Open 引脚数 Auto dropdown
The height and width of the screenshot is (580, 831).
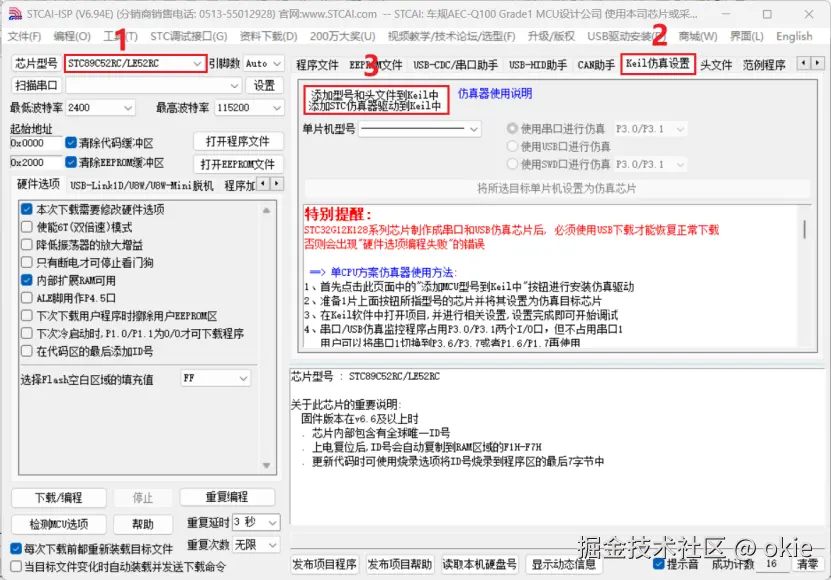click(263, 64)
